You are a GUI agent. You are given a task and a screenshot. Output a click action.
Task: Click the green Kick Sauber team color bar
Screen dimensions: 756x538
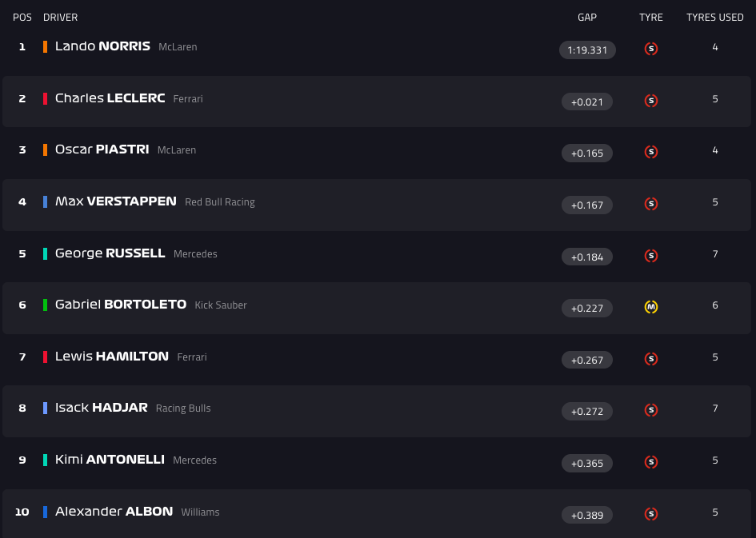pyautogui.click(x=46, y=305)
